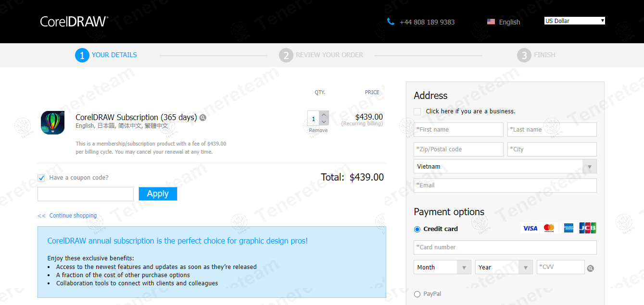The height and width of the screenshot is (305, 644).
Task: Click the CVV help magnifier icon
Action: point(591,268)
